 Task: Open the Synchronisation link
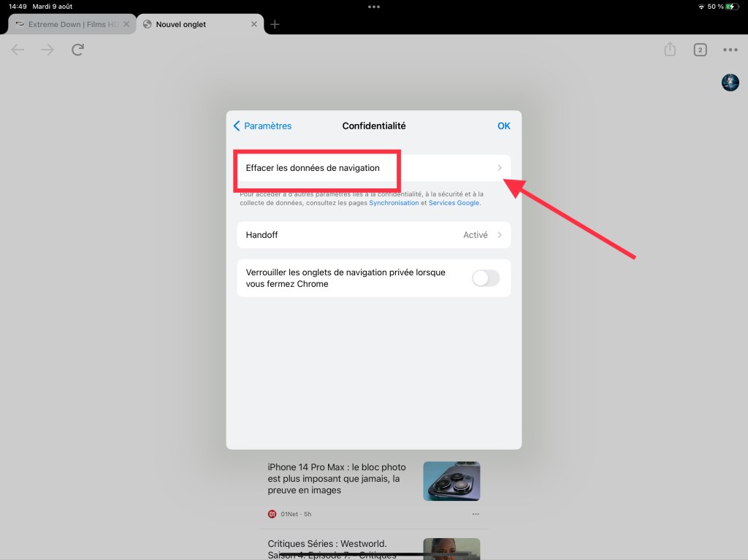point(394,203)
